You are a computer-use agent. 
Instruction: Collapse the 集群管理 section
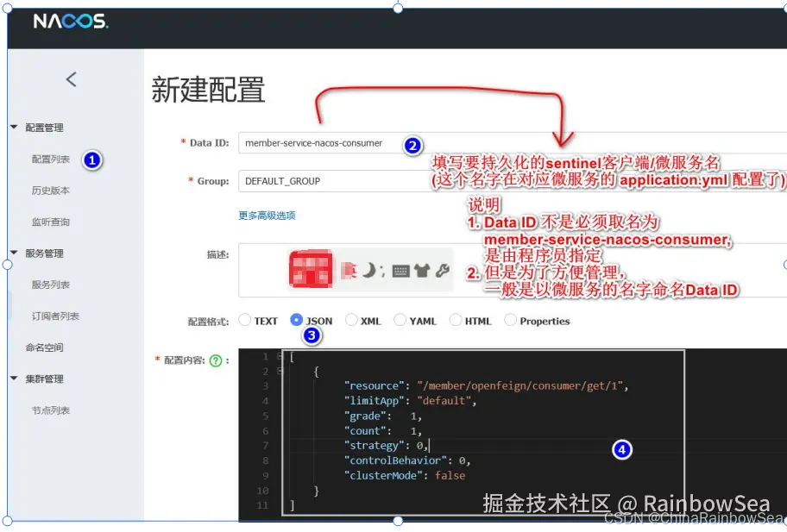point(41,379)
